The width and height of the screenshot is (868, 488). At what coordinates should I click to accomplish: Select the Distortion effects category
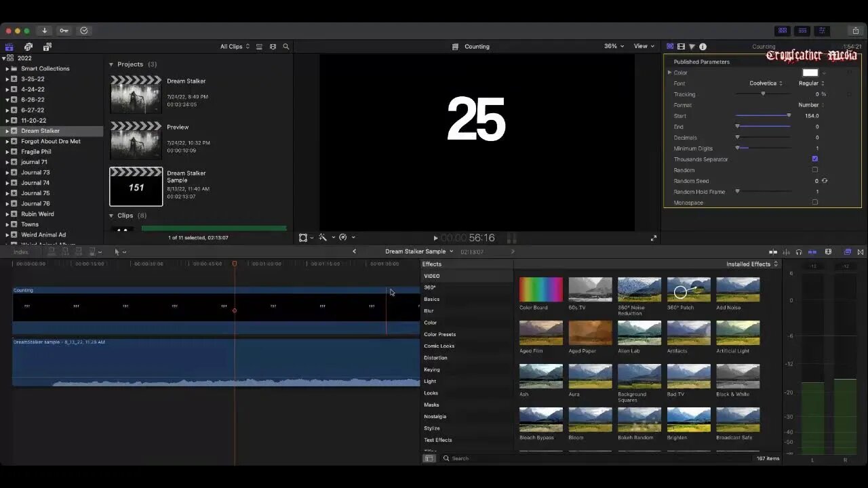click(435, 358)
